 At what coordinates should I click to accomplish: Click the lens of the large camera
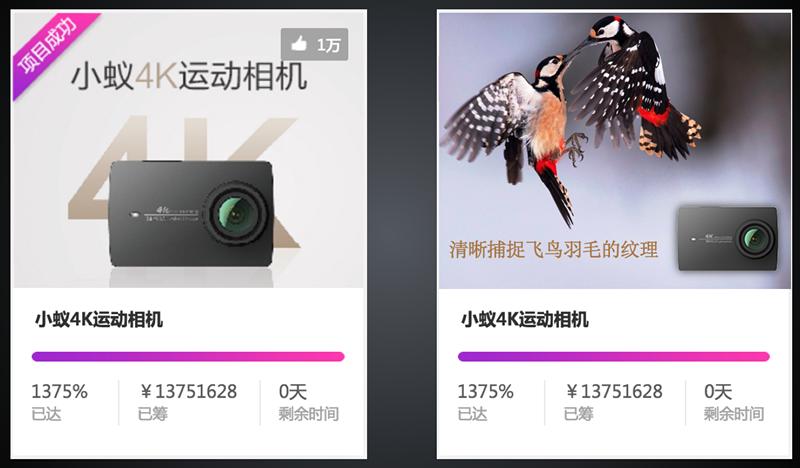235,214
